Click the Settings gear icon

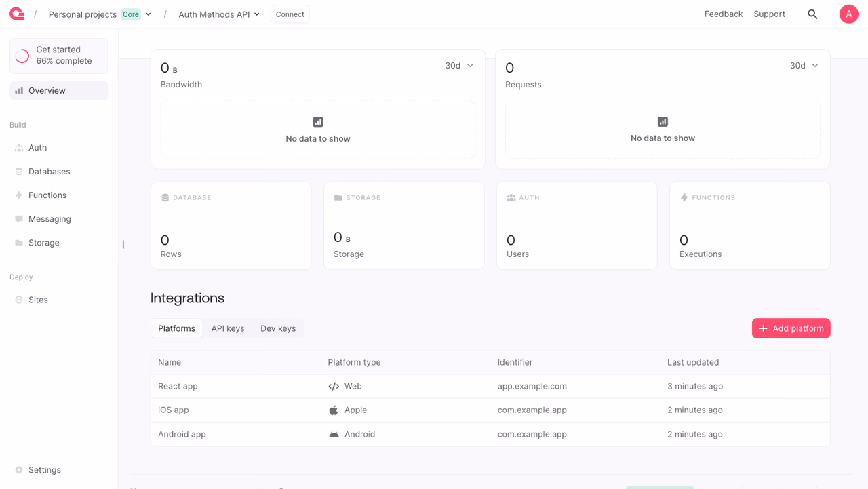pyautogui.click(x=19, y=470)
